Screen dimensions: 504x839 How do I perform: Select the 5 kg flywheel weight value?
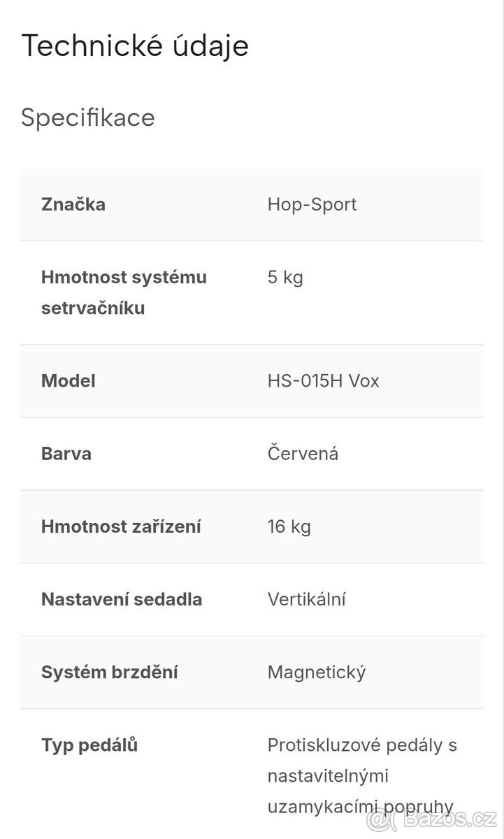285,278
